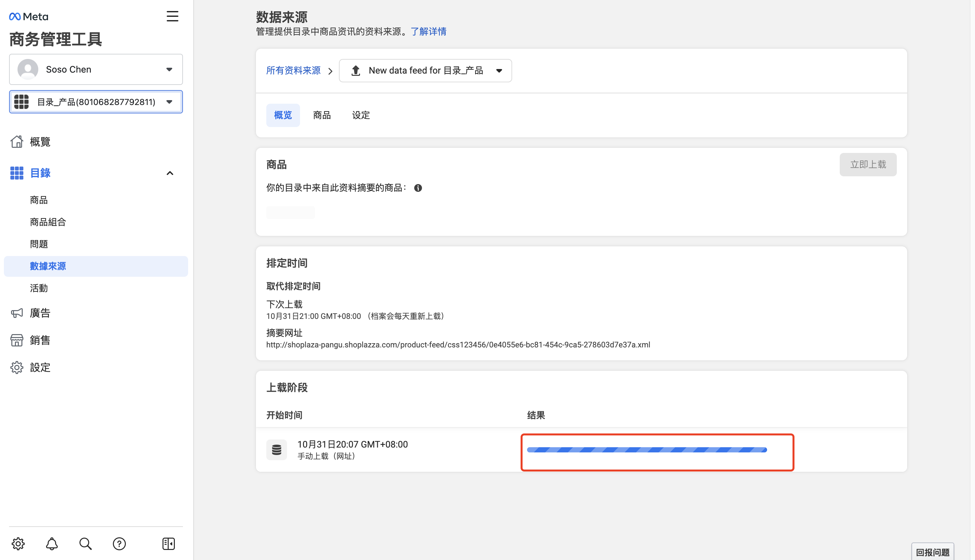975x560 pixels.
Task: Click the 结果 column header
Action: coord(536,415)
